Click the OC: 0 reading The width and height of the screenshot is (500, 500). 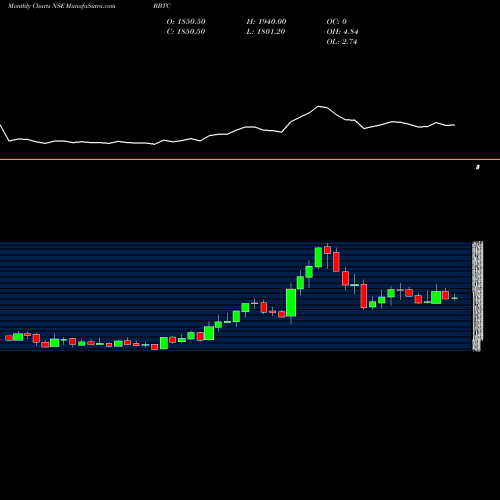click(x=337, y=21)
